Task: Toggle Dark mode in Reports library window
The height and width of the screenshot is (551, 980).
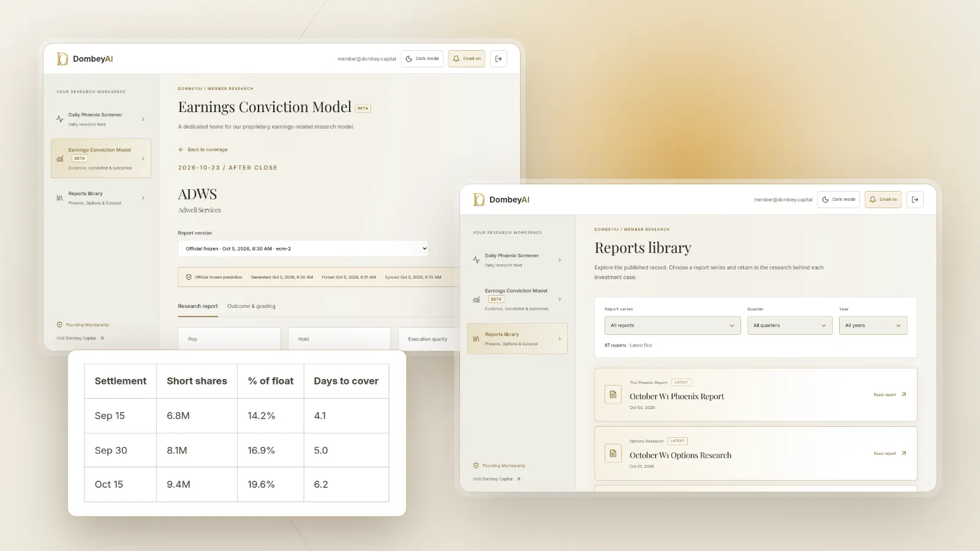Action: point(839,200)
